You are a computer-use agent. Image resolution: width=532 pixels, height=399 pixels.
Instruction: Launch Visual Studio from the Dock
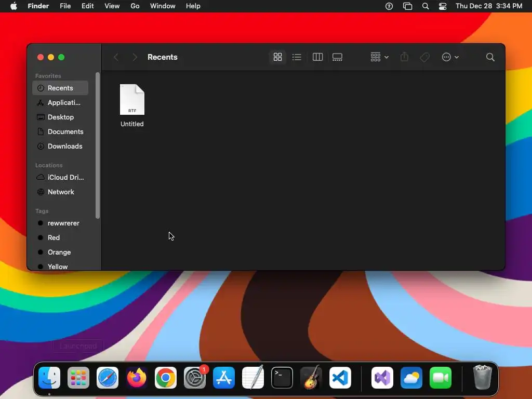pyautogui.click(x=382, y=378)
